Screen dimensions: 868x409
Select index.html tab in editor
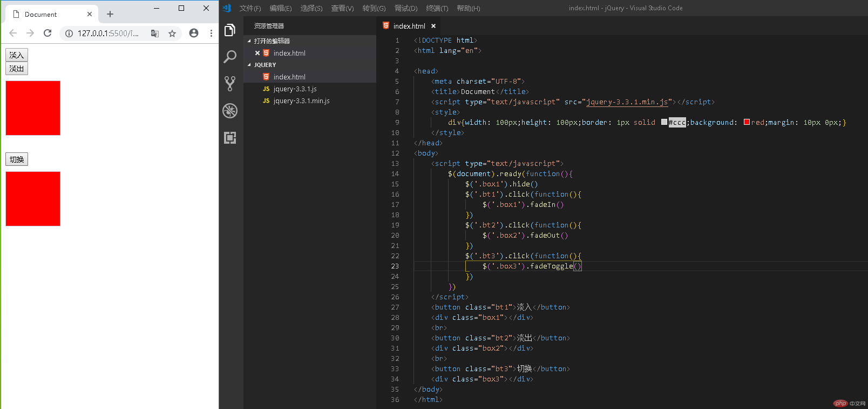[x=409, y=26]
